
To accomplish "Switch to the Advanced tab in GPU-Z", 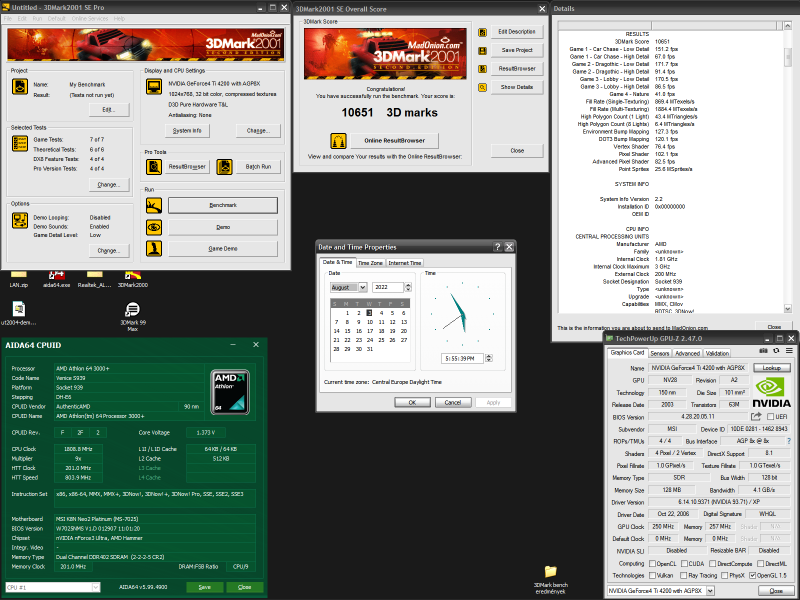I will 687,353.
